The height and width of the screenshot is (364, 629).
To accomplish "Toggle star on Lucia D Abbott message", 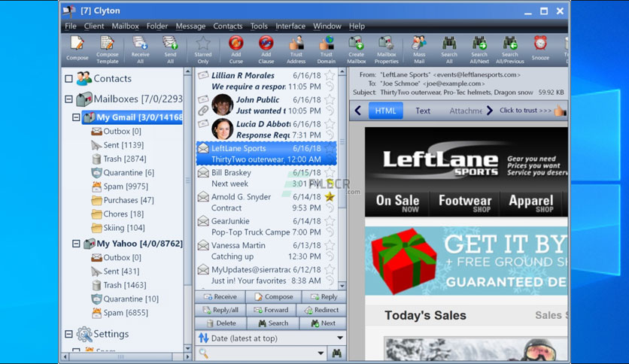I will [330, 124].
